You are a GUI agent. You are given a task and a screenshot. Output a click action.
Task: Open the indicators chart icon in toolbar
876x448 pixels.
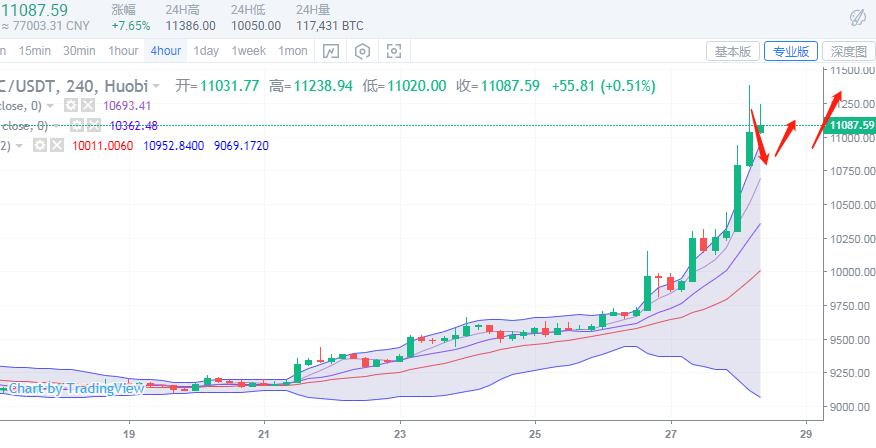331,51
